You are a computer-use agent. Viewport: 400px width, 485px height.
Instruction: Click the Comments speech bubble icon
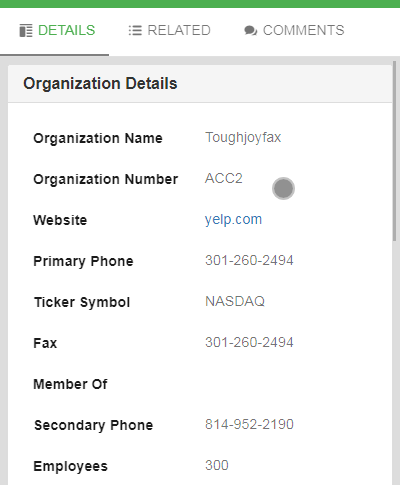250,31
